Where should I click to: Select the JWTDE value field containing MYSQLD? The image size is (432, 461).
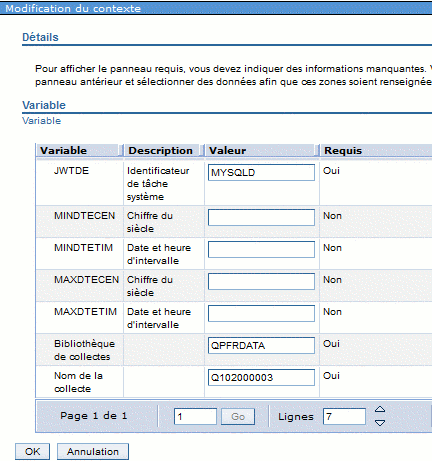click(x=261, y=172)
